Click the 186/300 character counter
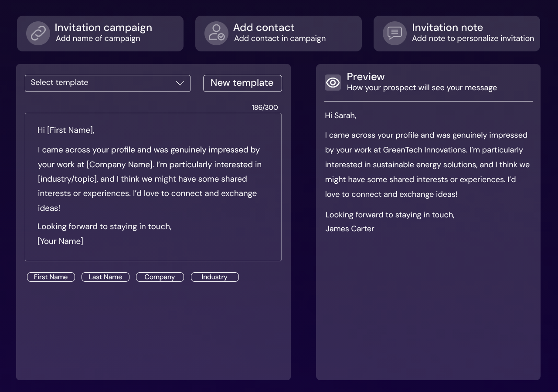Image resolution: width=558 pixels, height=392 pixels. pyautogui.click(x=265, y=108)
